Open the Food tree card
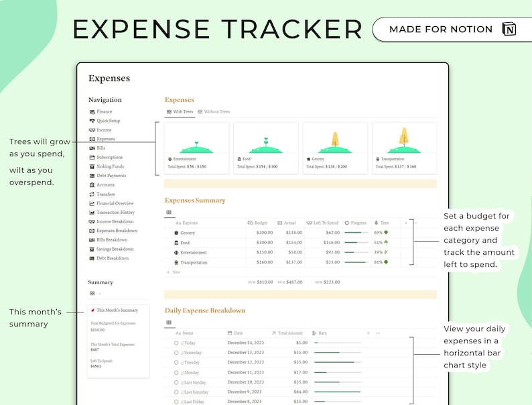The width and height of the screenshot is (532, 405). (266, 148)
